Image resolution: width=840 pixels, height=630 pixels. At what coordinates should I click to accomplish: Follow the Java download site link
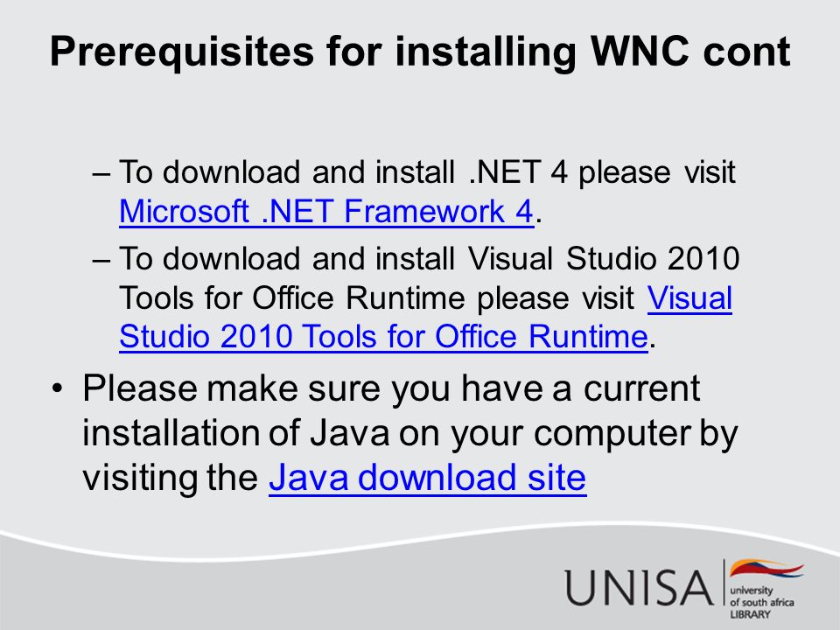[x=428, y=478]
